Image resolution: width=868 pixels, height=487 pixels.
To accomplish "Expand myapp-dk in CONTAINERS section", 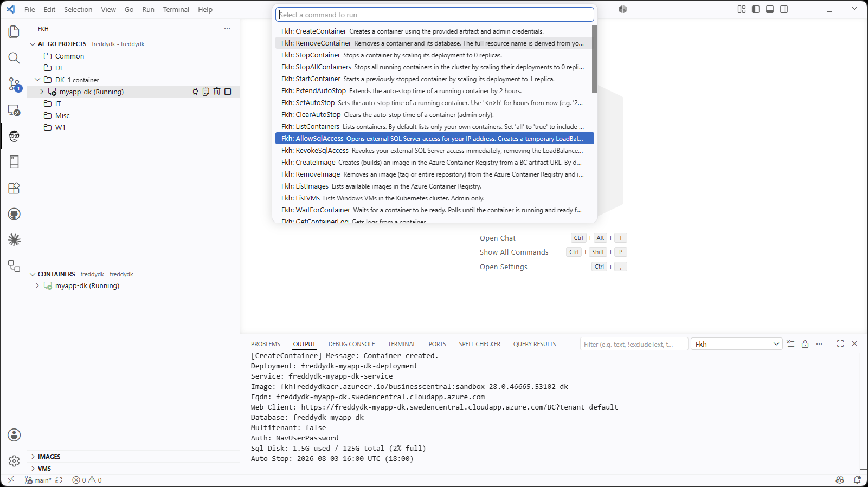I will 37,285.
